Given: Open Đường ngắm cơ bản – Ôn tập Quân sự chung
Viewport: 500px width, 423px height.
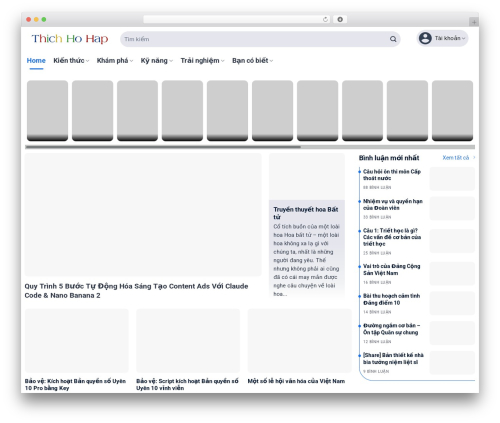Looking at the screenshot, I should point(391,329).
